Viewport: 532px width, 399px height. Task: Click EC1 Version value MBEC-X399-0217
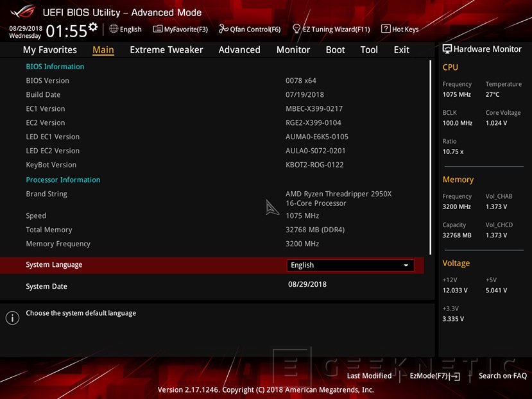(x=314, y=109)
